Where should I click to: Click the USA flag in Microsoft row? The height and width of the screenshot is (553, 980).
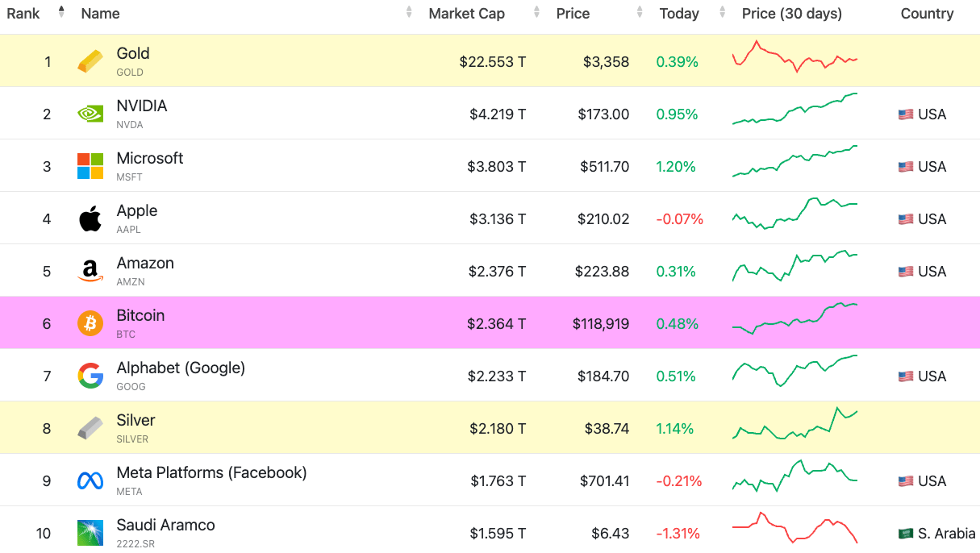(x=906, y=167)
